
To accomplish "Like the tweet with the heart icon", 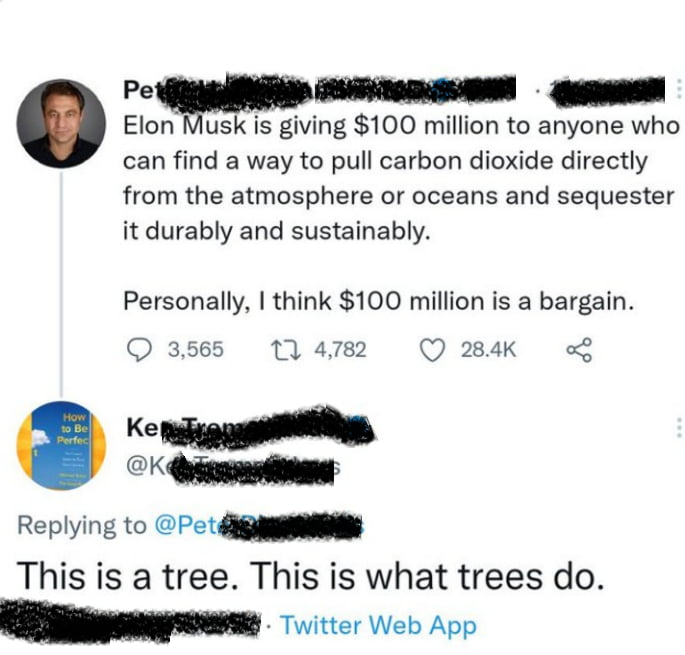I will (431, 349).
